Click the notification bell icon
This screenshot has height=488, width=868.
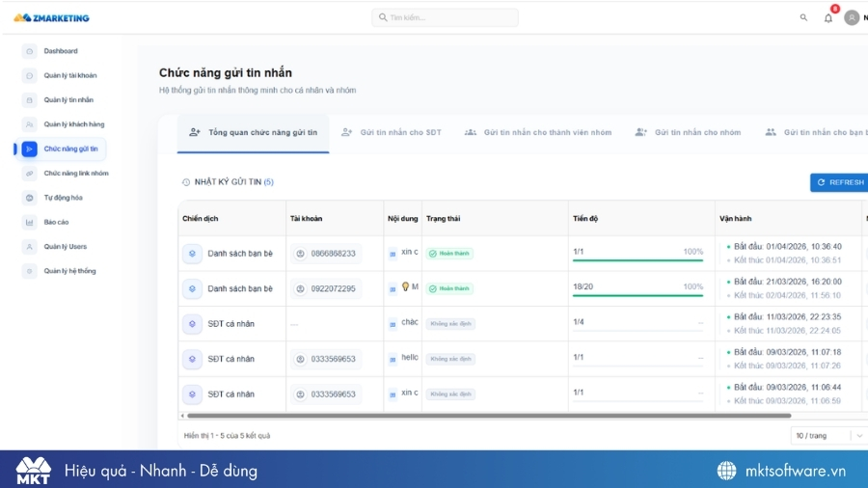(827, 17)
